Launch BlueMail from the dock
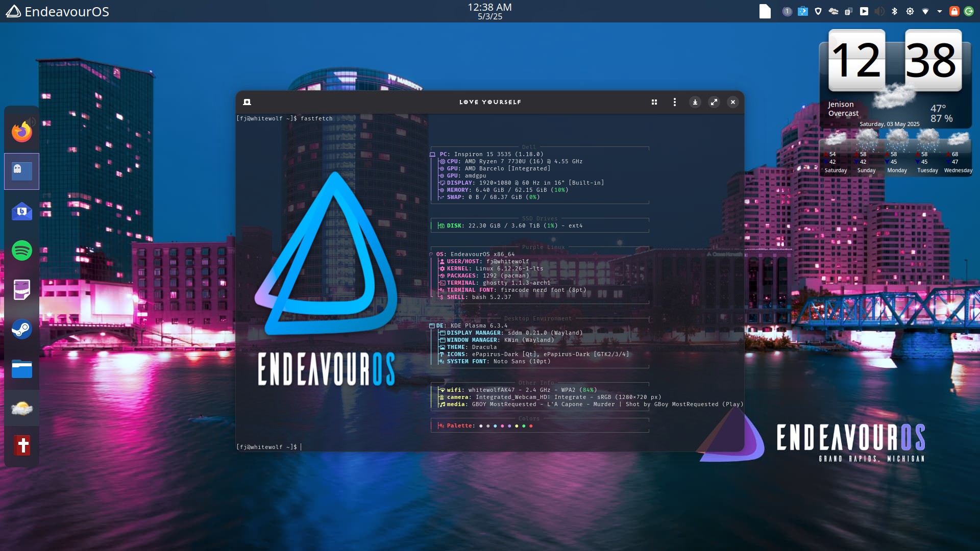The width and height of the screenshot is (980, 551). tap(22, 211)
